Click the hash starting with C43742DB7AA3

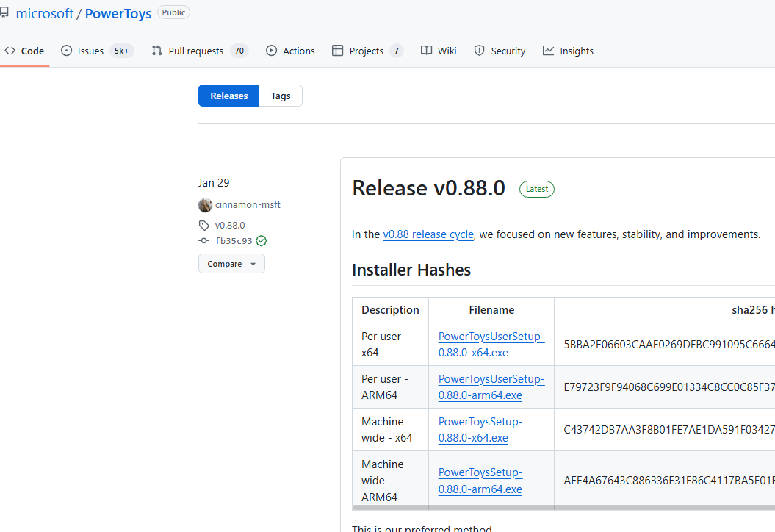(x=669, y=430)
